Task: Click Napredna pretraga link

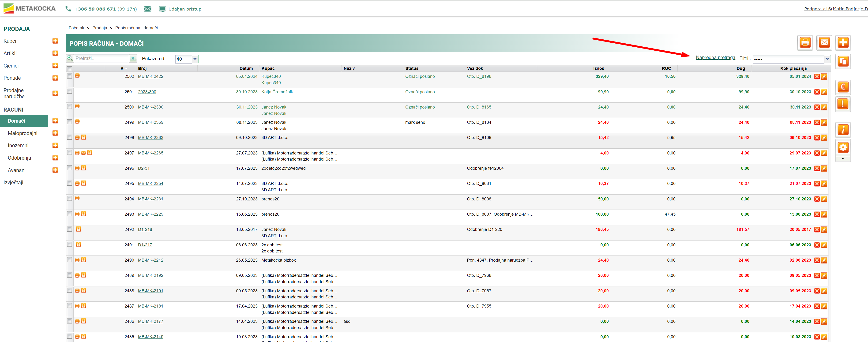Action: (x=715, y=58)
